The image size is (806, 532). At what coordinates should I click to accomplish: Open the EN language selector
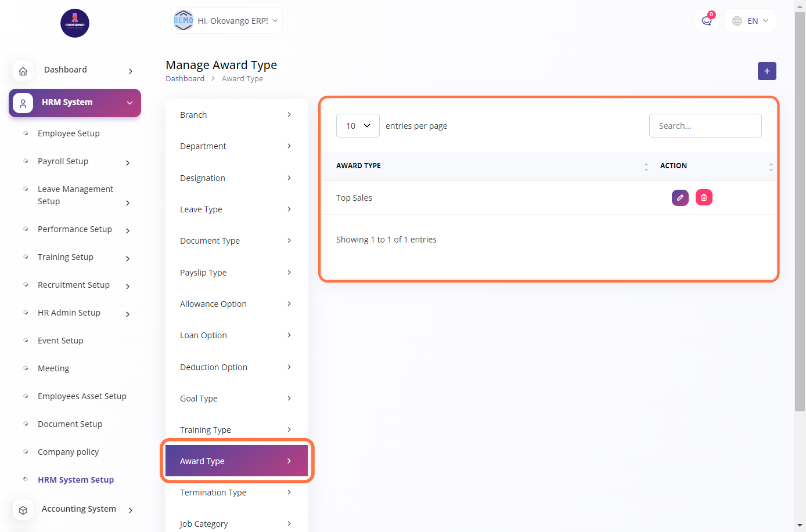click(x=750, y=21)
